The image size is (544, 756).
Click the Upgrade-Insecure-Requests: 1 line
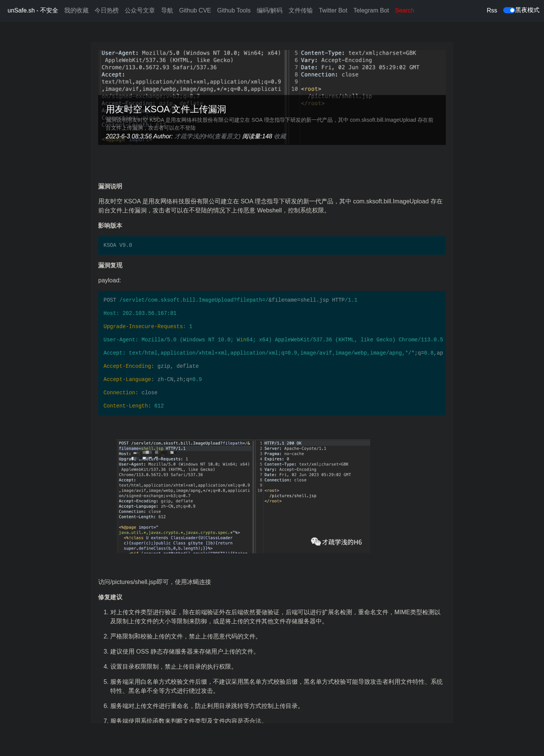coord(148,327)
